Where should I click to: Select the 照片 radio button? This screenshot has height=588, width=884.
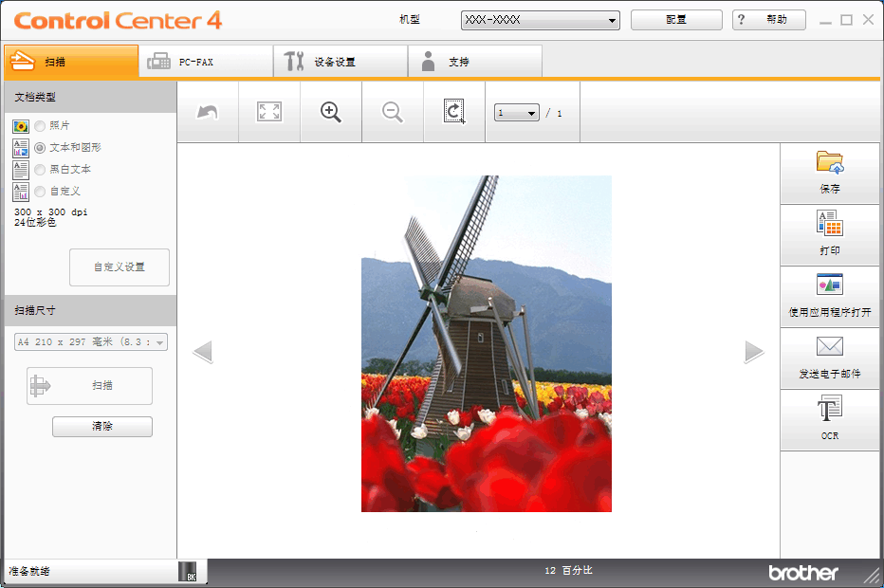[40, 126]
